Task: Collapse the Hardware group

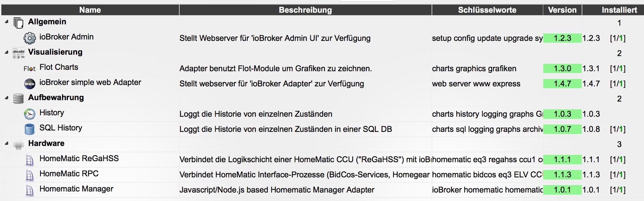Action: [7, 144]
